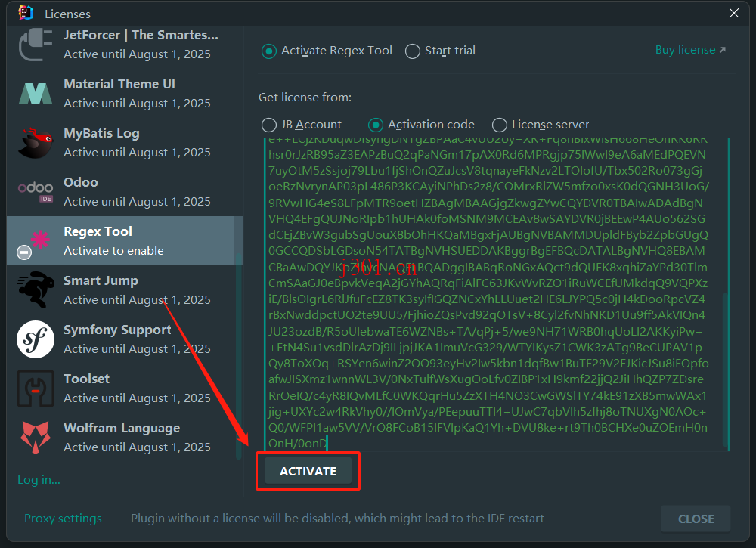The width and height of the screenshot is (756, 548).
Task: Select Odoo row title
Action: (x=81, y=182)
